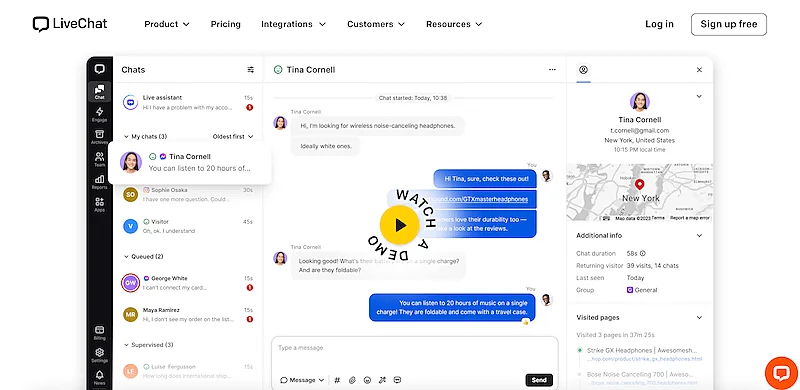Collapse the Queued section
Screen dimensions: 800x390
[143, 256]
